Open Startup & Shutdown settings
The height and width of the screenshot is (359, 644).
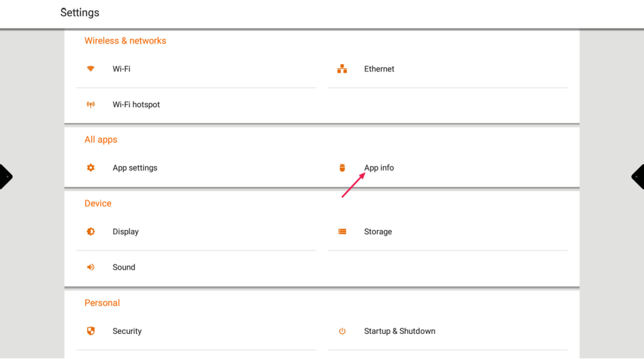[x=400, y=331]
